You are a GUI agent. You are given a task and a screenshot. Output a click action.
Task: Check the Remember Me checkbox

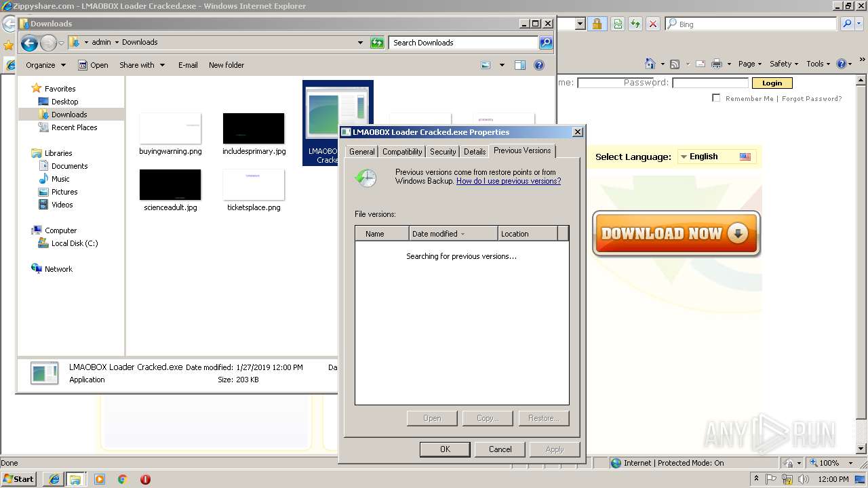point(716,98)
